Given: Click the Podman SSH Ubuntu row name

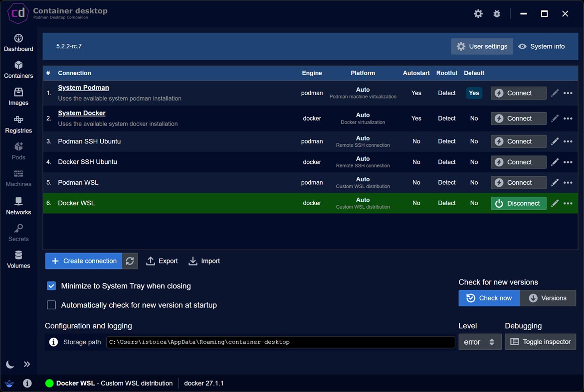Looking at the screenshot, I should tap(89, 141).
